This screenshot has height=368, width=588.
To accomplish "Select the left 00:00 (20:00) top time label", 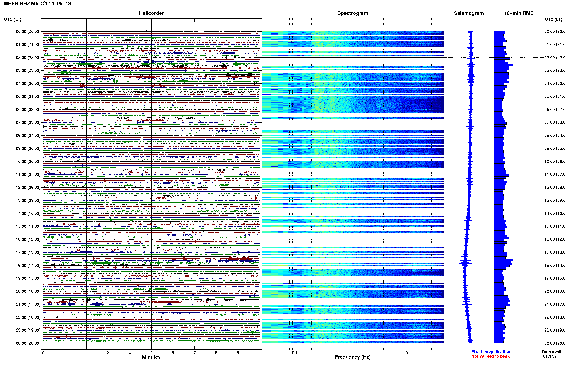I will [28, 31].
